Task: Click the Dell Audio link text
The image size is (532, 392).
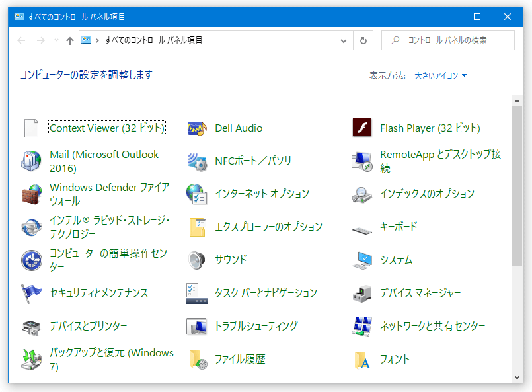Action: [239, 128]
